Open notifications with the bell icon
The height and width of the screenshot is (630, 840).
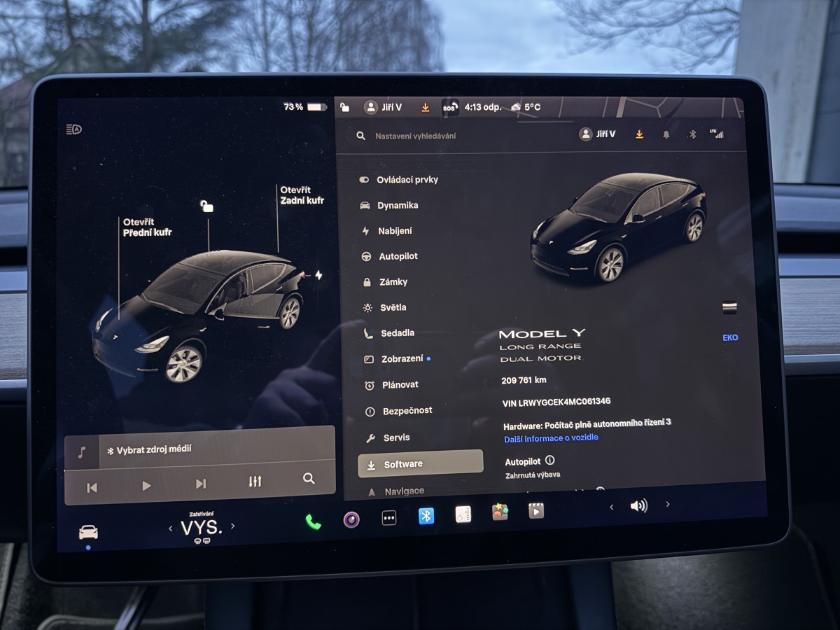[666, 134]
